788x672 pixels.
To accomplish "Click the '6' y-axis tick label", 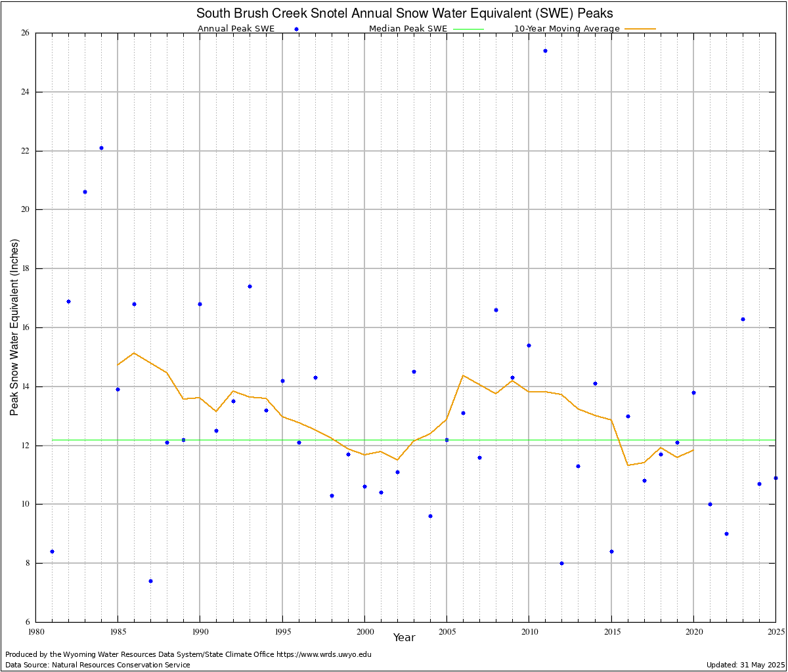I will tap(29, 622).
